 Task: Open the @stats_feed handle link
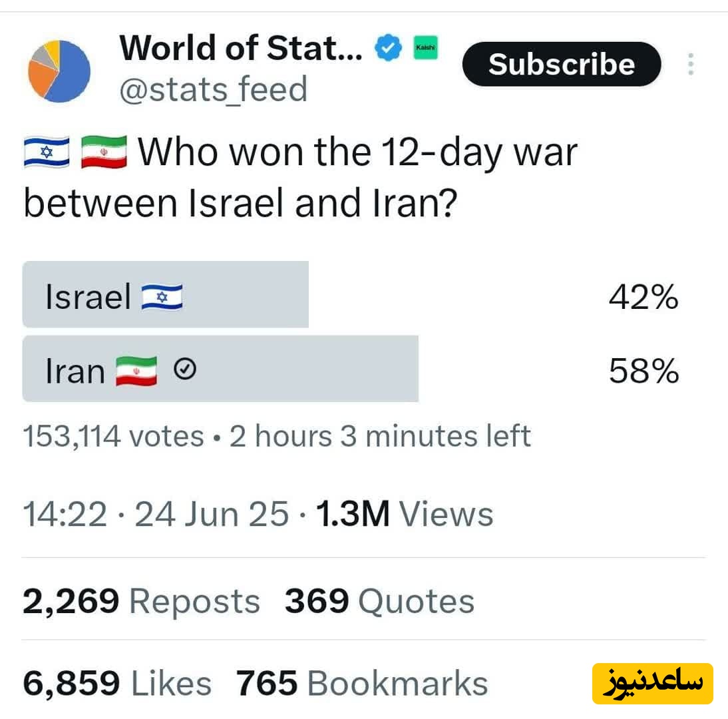(x=213, y=90)
